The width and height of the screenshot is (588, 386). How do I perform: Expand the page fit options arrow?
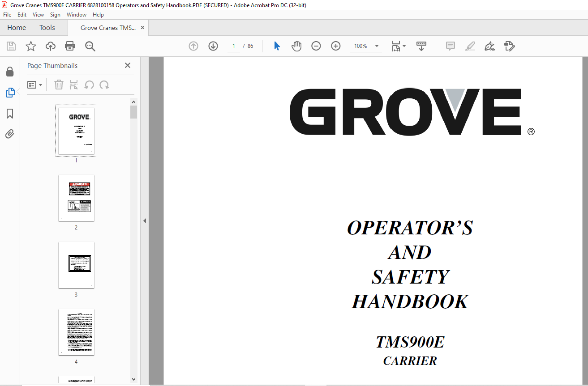coord(404,46)
